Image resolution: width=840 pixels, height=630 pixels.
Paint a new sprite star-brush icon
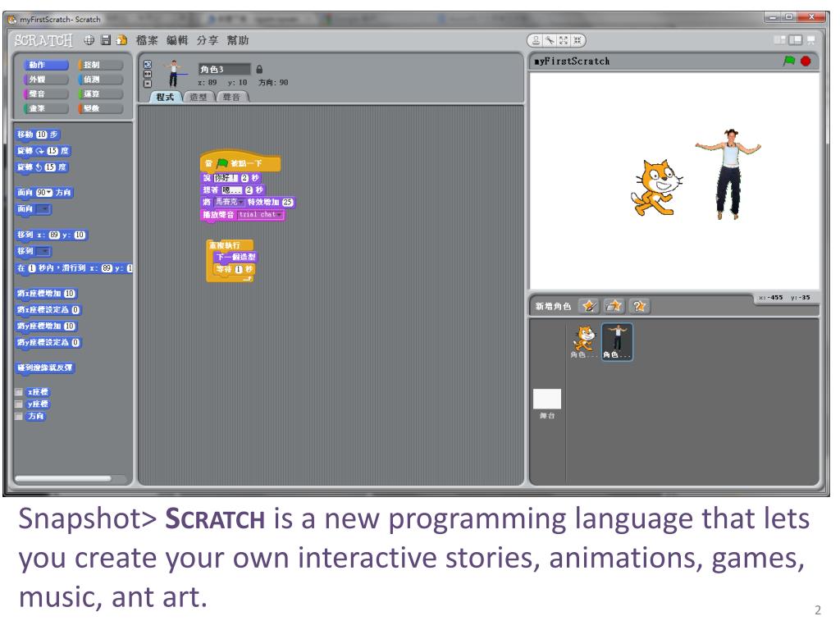pyautogui.click(x=589, y=306)
